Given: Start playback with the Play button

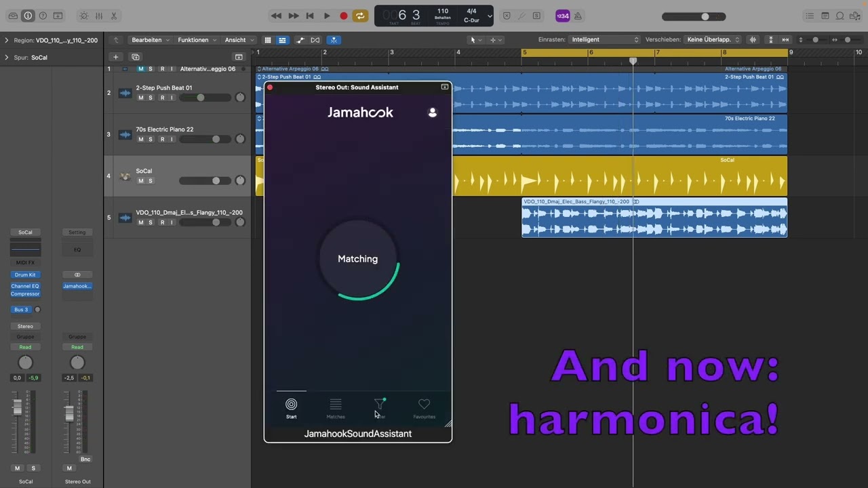Looking at the screenshot, I should tap(327, 16).
